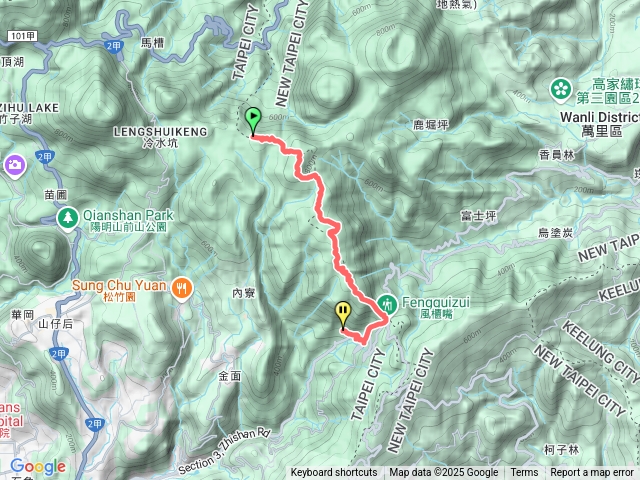640x480 pixels.
Task: Click the green flower attraction icon
Action: point(561,89)
